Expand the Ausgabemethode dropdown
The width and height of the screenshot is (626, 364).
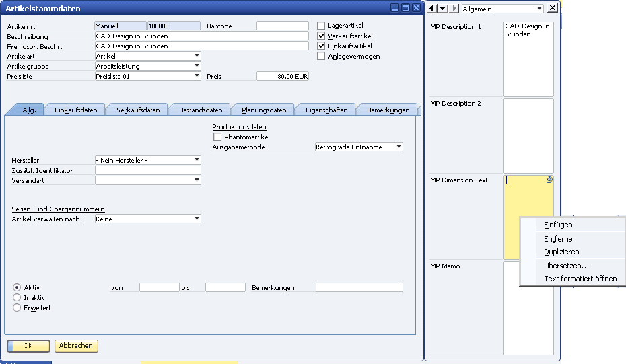(x=398, y=147)
